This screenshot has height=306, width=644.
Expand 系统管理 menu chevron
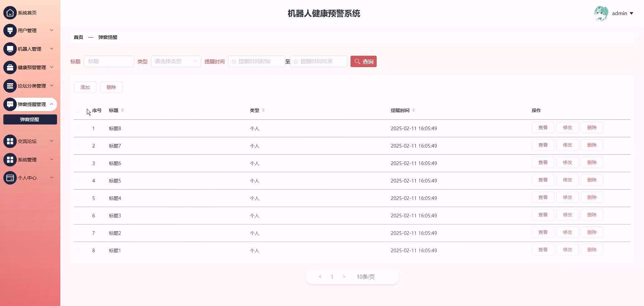click(x=52, y=159)
